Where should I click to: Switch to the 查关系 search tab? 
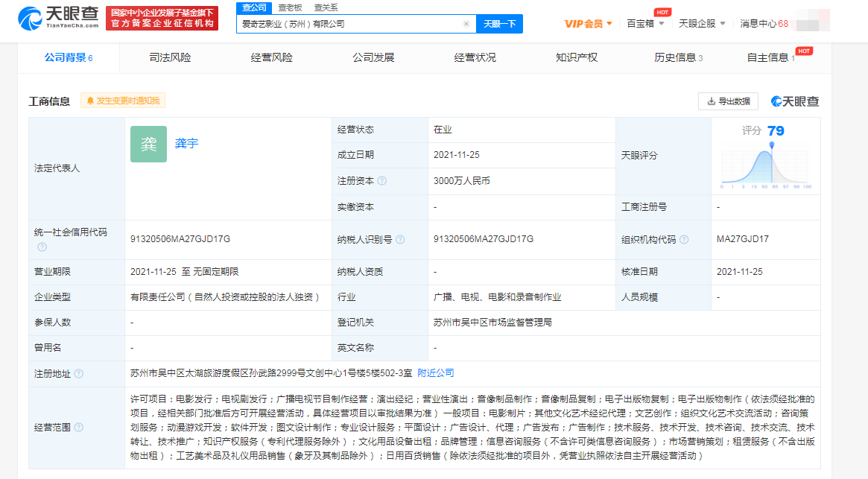click(x=326, y=7)
